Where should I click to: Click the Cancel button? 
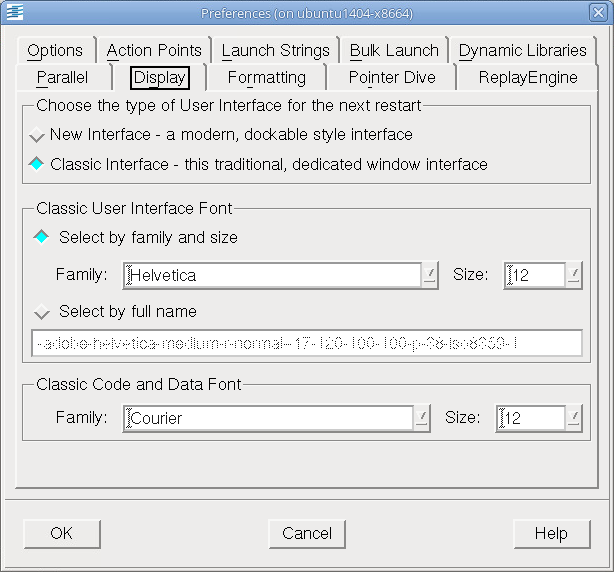307,533
